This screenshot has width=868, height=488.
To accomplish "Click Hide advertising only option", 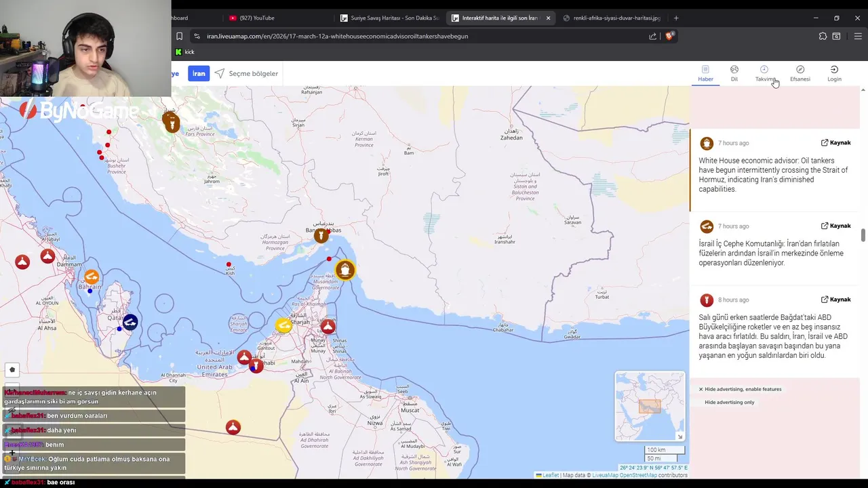I will click(x=729, y=402).
